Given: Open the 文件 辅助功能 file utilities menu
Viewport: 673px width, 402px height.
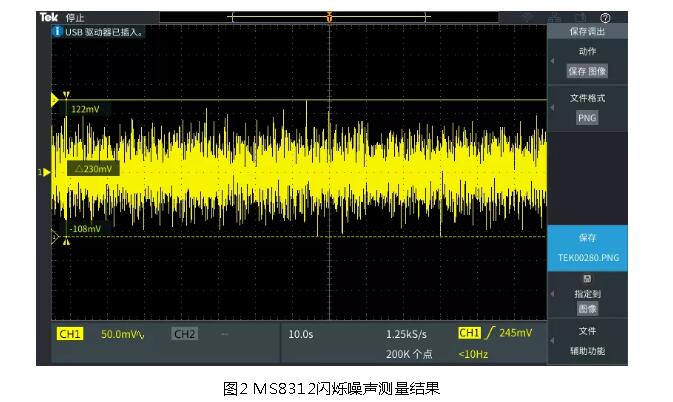Looking at the screenshot, I should [587, 341].
